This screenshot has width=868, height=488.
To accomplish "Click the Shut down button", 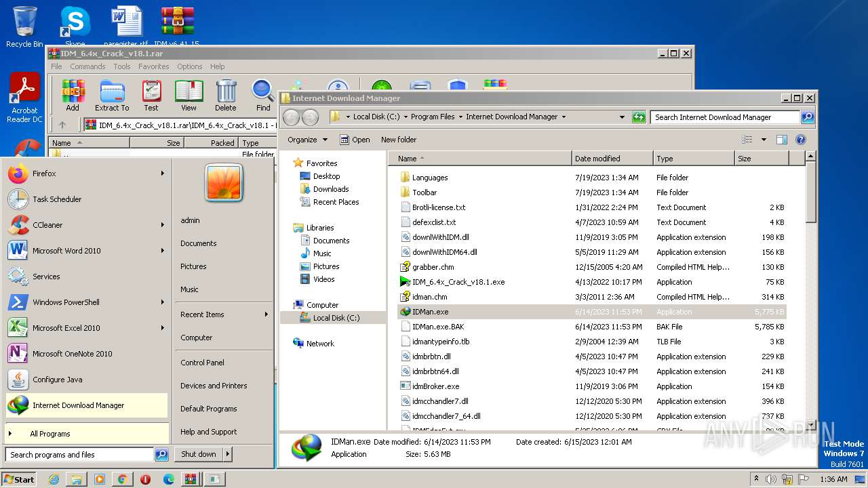I will [199, 454].
